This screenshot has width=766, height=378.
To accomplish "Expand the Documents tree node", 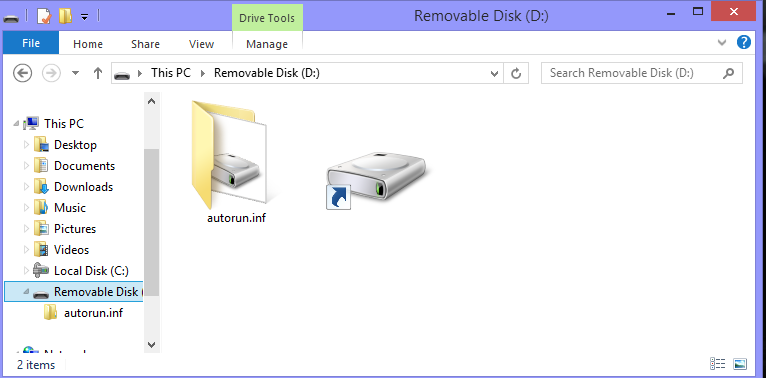I will click(26, 166).
